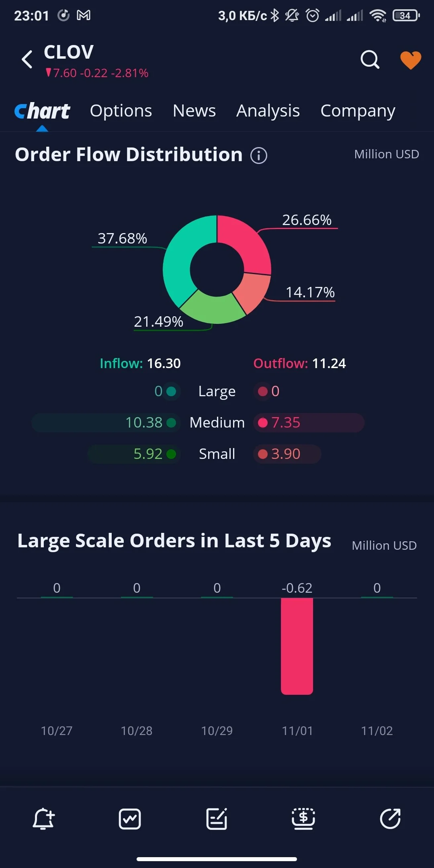Switch to the Options tab

click(121, 111)
